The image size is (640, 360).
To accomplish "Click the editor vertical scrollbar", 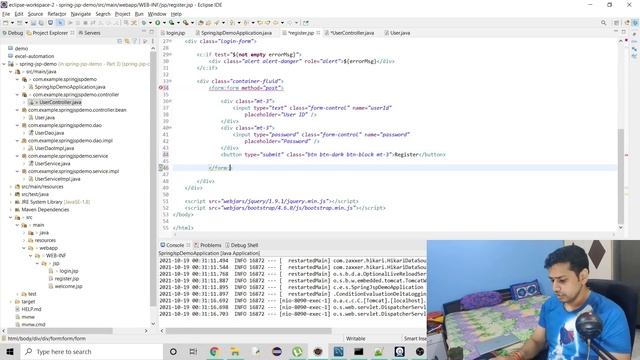I will pyautogui.click(x=621, y=176).
